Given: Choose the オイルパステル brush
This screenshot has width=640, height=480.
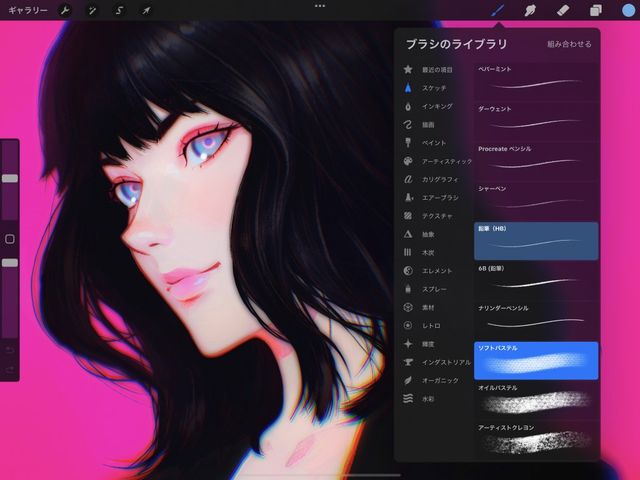Looking at the screenshot, I should pyautogui.click(x=536, y=400).
